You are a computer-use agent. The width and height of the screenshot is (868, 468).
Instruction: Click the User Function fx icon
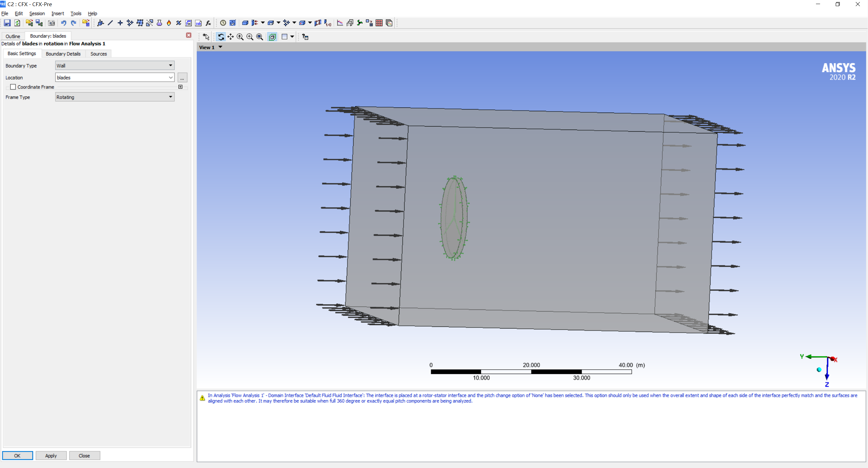point(208,23)
